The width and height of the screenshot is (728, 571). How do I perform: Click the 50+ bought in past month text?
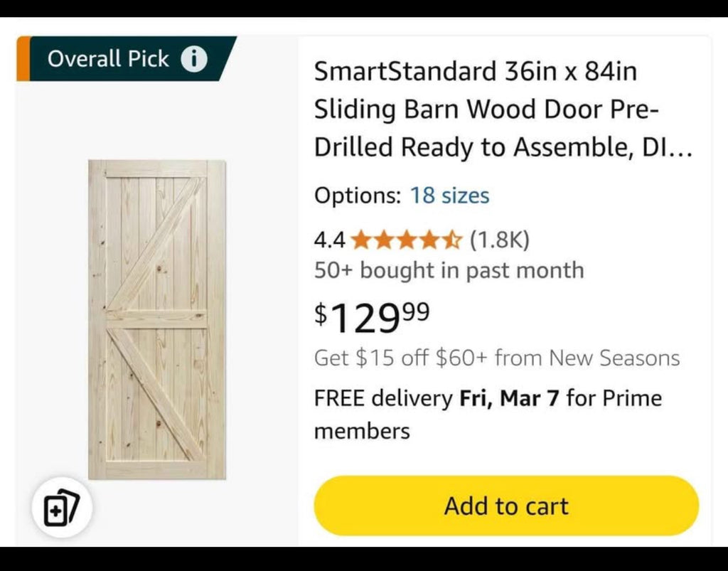(449, 270)
